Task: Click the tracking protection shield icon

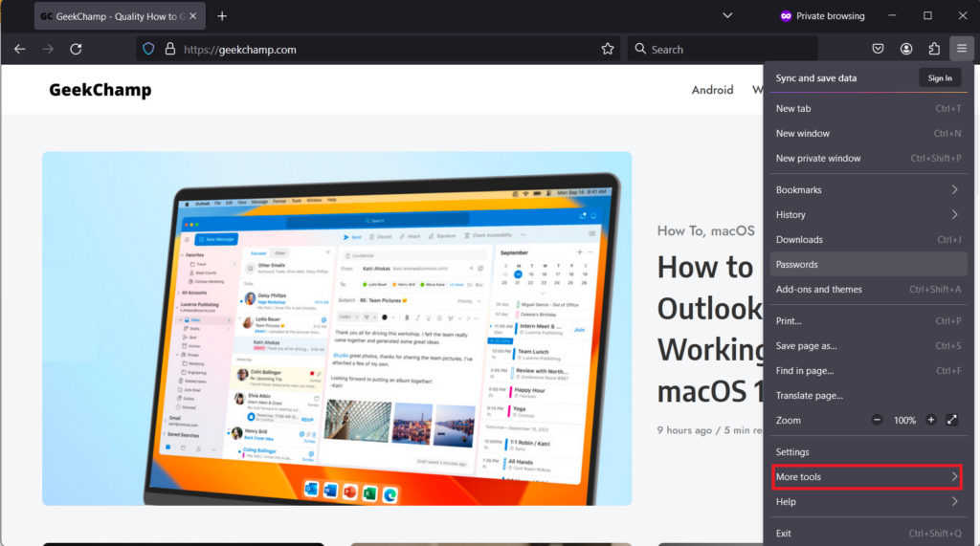Action: tap(148, 49)
